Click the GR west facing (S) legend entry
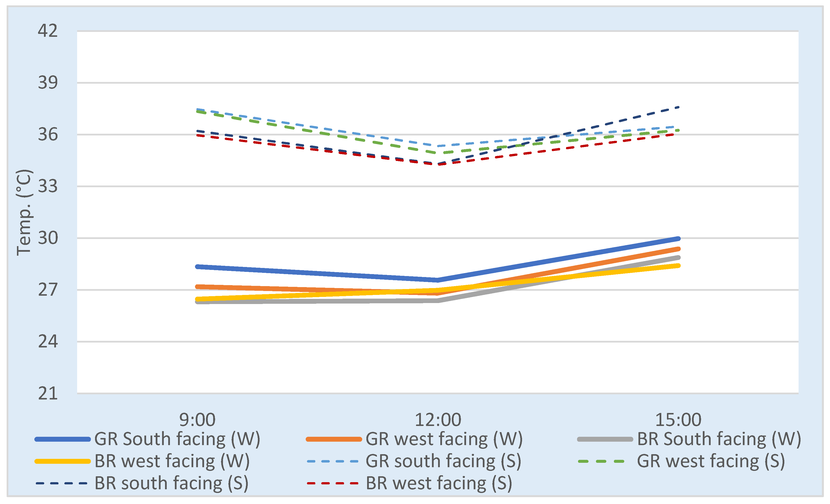The width and height of the screenshot is (830, 504). click(x=711, y=461)
